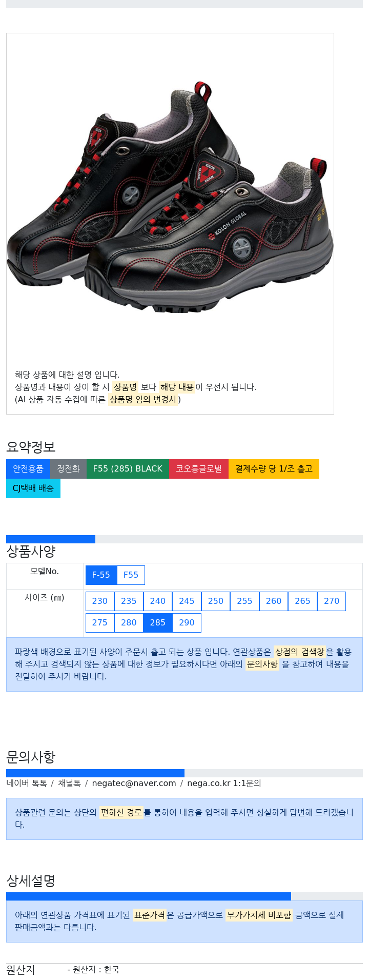Click the 정전화 gray tag

coord(68,468)
